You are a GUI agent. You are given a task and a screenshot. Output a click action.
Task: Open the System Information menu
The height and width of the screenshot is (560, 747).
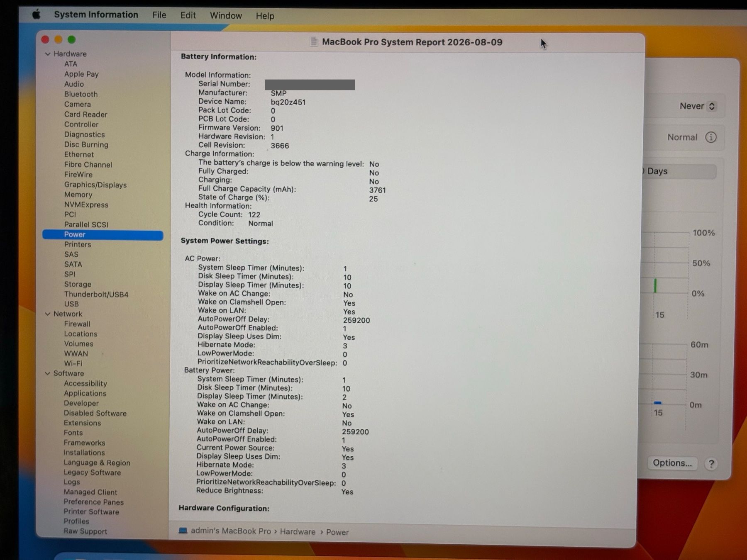tap(96, 15)
